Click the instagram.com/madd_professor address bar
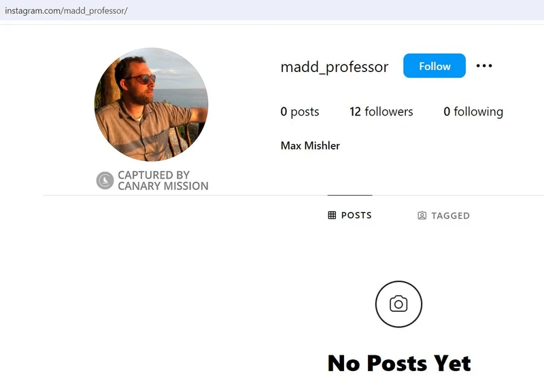Screen dimensions: 544x392 point(66,11)
